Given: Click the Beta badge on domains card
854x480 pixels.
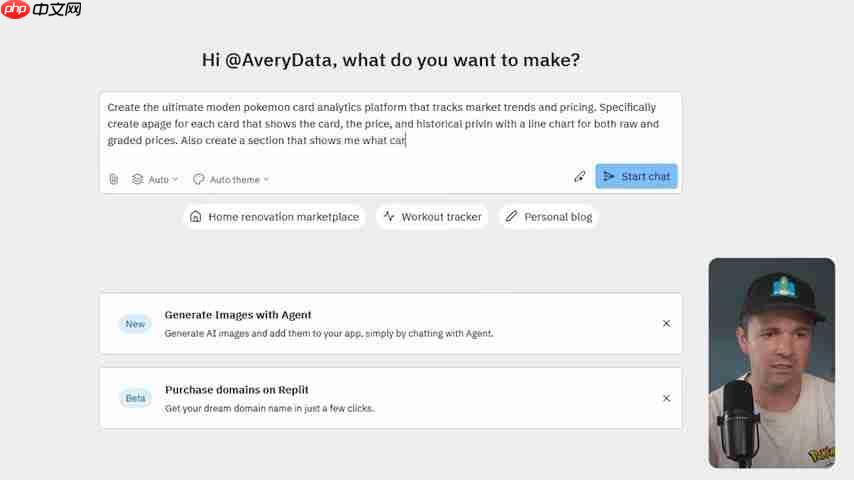Looking at the screenshot, I should 135,398.
